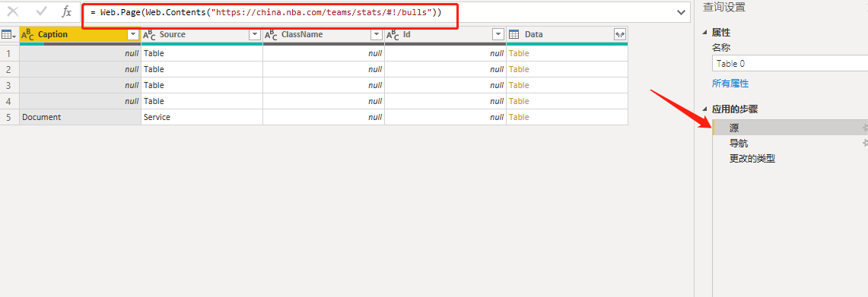Open settings gear for the 导航 step
Screen dimensions: 868x297
pyautogui.click(x=865, y=144)
